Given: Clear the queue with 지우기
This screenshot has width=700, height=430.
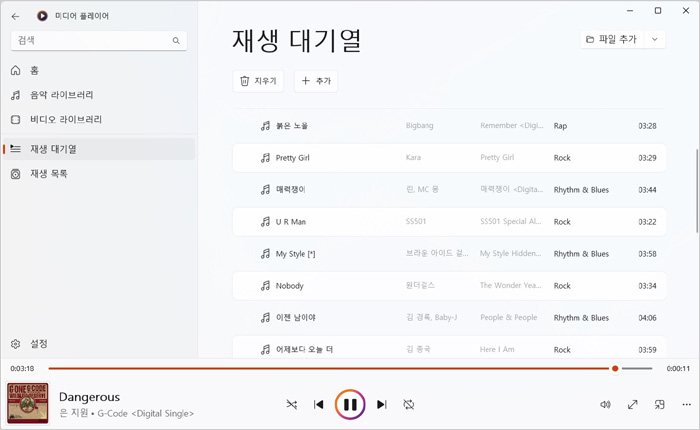Looking at the screenshot, I should [x=258, y=81].
